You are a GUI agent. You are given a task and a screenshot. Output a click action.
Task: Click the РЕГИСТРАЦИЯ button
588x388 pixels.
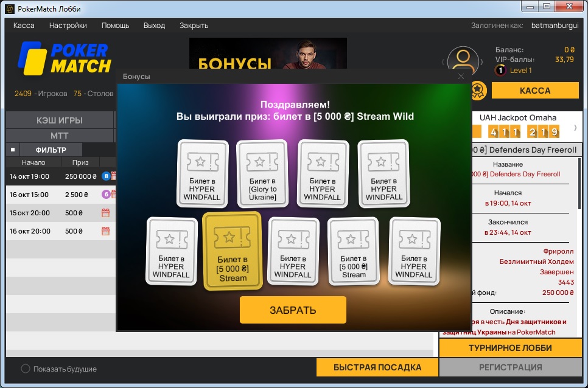click(510, 367)
